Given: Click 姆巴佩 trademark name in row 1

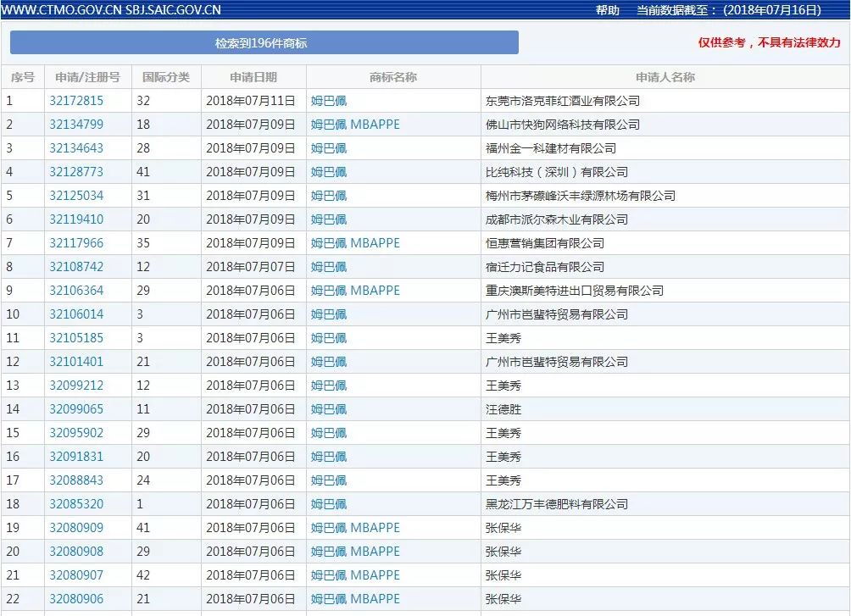Looking at the screenshot, I should [x=329, y=101].
